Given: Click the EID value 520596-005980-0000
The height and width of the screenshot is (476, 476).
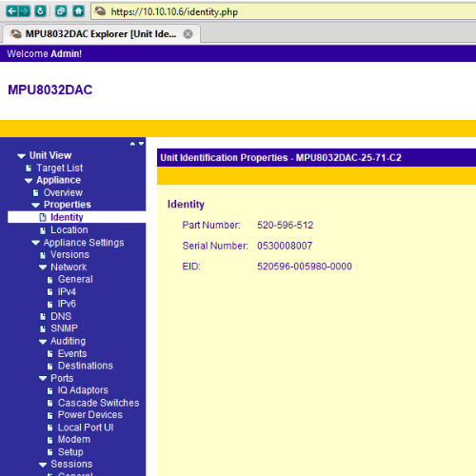Looking at the screenshot, I should [x=305, y=267].
